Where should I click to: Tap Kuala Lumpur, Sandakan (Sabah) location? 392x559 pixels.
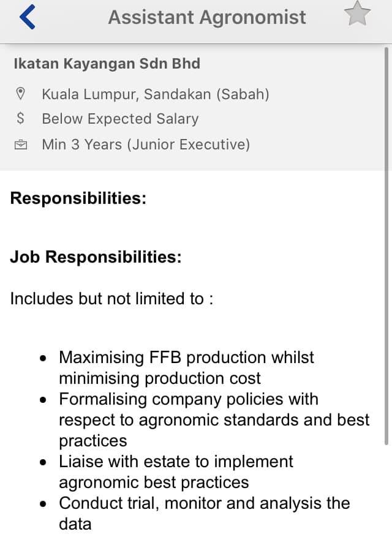pyautogui.click(x=156, y=94)
